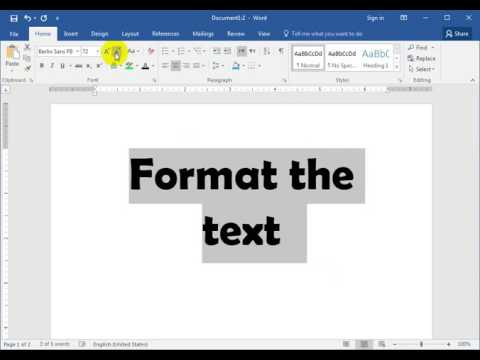Collapse the ribbon

coord(473,80)
